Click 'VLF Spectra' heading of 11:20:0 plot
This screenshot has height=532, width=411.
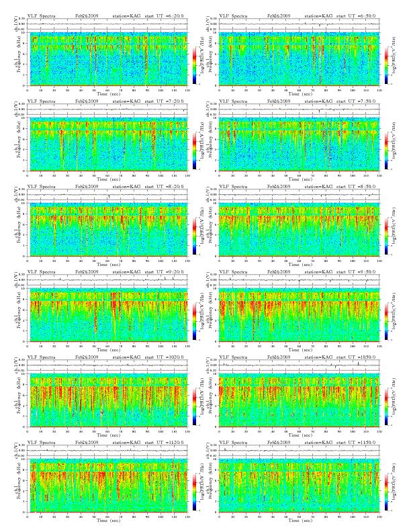point(42,443)
